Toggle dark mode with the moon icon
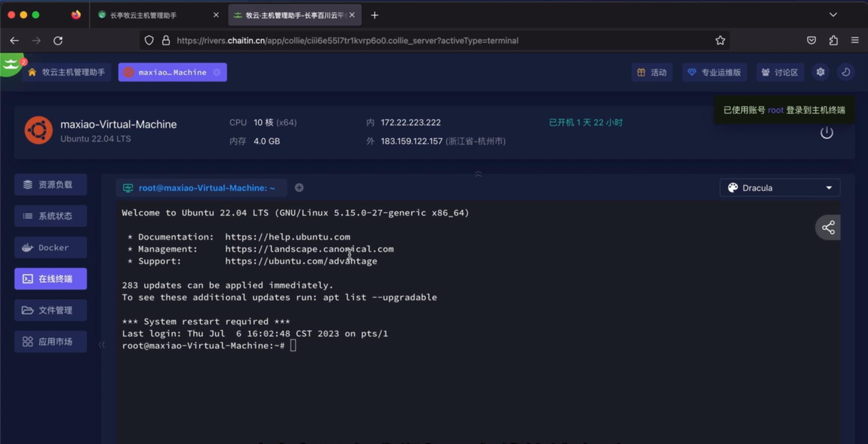868x444 pixels. pos(846,72)
